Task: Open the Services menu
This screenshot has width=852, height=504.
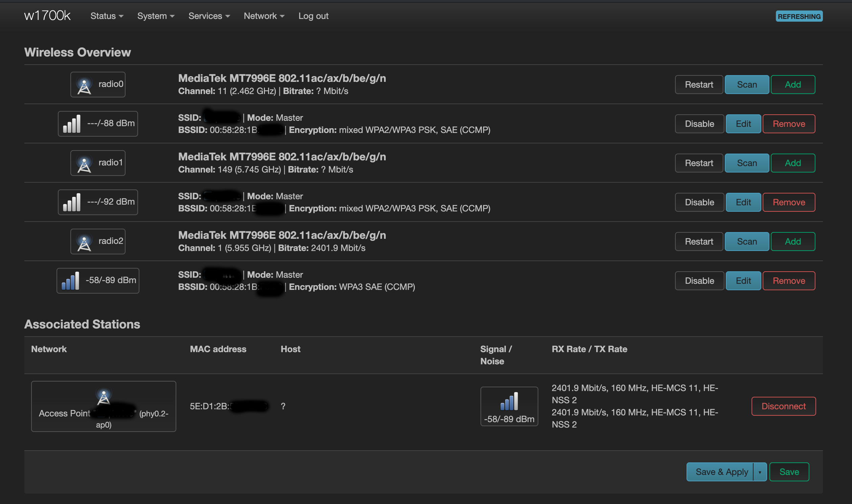Action: point(209,16)
